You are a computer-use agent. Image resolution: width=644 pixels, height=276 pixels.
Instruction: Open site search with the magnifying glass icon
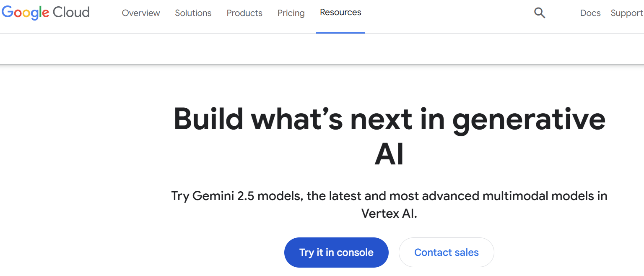tap(540, 13)
